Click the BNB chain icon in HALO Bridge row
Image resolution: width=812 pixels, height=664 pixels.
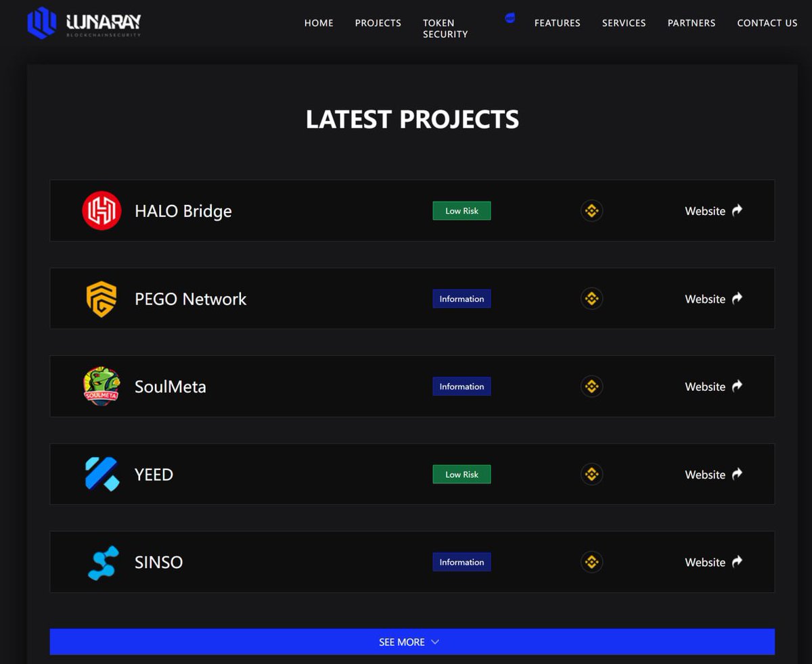pos(591,210)
